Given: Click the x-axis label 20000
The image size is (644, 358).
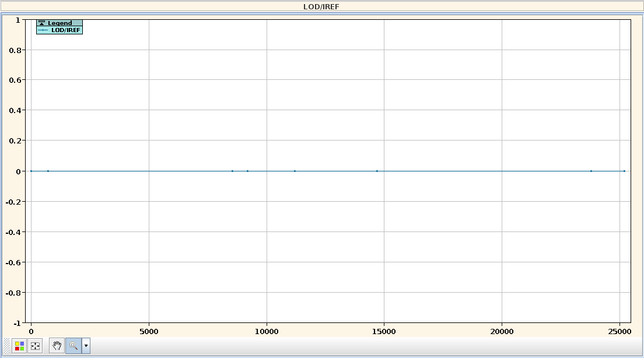Looking at the screenshot, I should 502,332.
